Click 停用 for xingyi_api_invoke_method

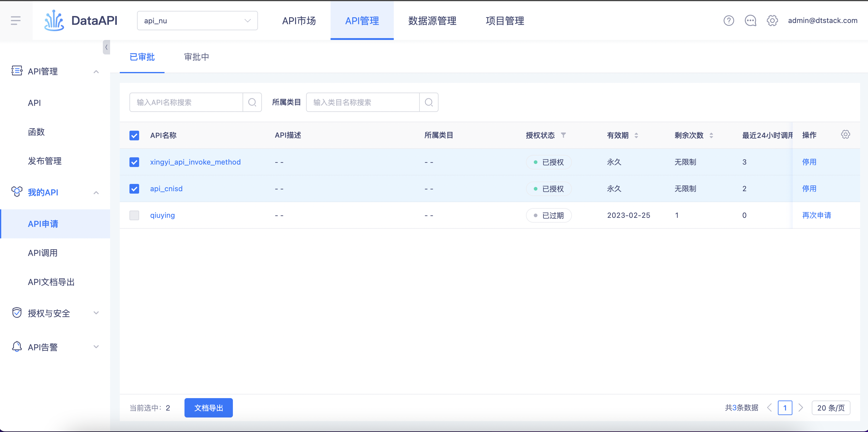pyautogui.click(x=809, y=162)
